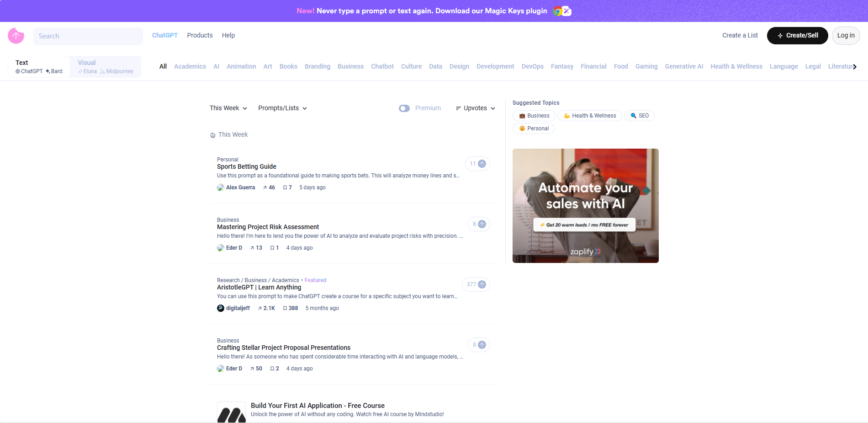The width and height of the screenshot is (868, 423).
Task: Select the Generative AI category tab
Action: pos(684,66)
